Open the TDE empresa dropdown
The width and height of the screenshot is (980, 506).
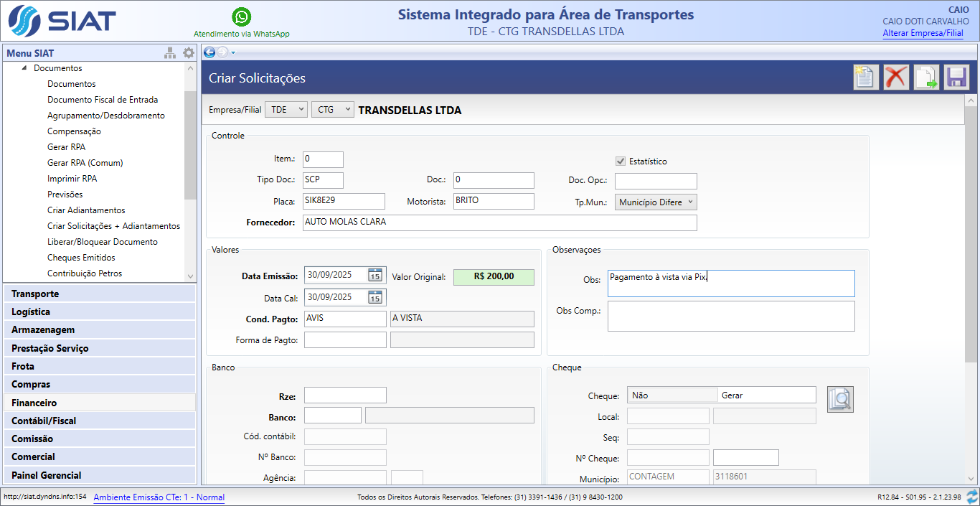click(x=286, y=110)
